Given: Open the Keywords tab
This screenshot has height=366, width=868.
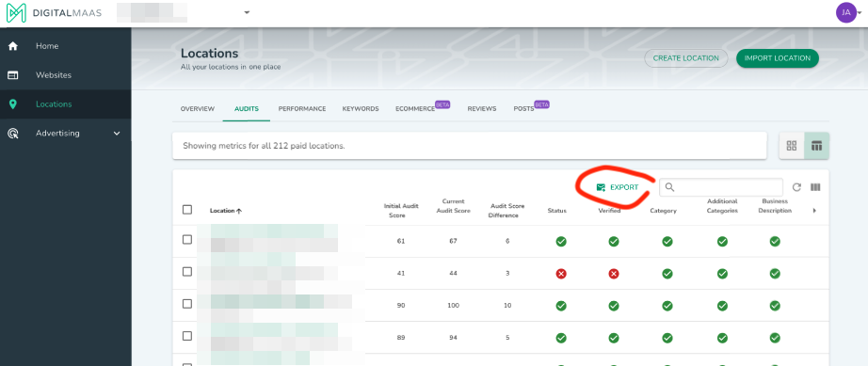Looking at the screenshot, I should pos(361,109).
